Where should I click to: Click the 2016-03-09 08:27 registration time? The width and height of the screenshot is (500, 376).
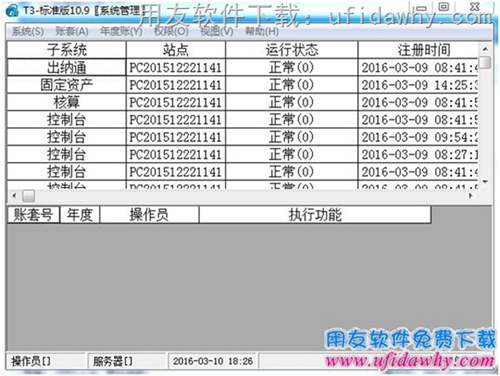coord(418,154)
